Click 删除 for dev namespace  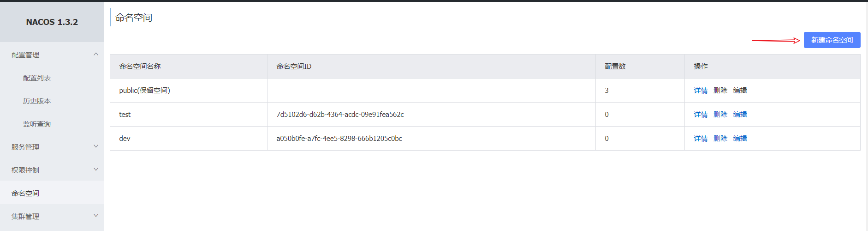click(x=720, y=139)
